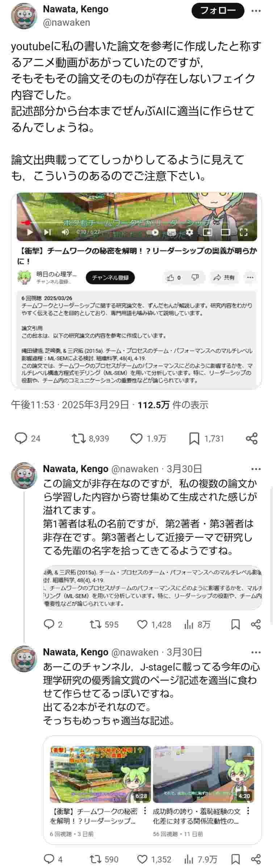
Task: Open the @nawaken profile handle link
Action: coord(66,22)
